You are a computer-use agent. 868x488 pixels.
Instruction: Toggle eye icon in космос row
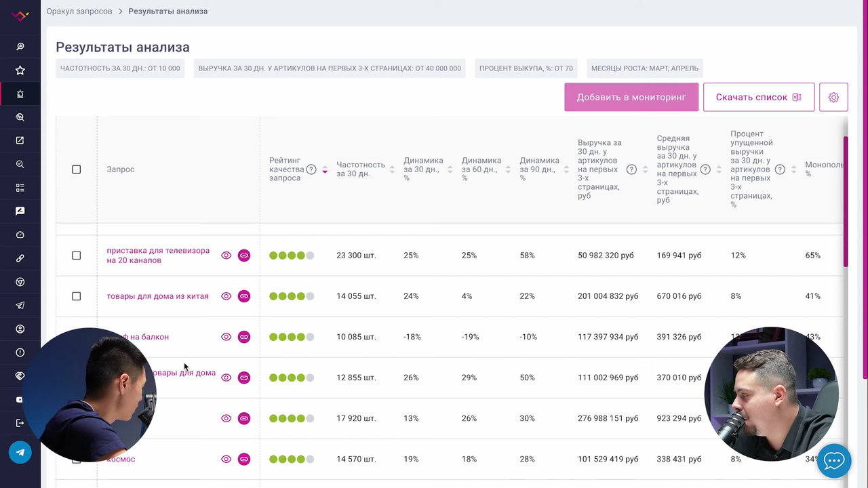226,459
